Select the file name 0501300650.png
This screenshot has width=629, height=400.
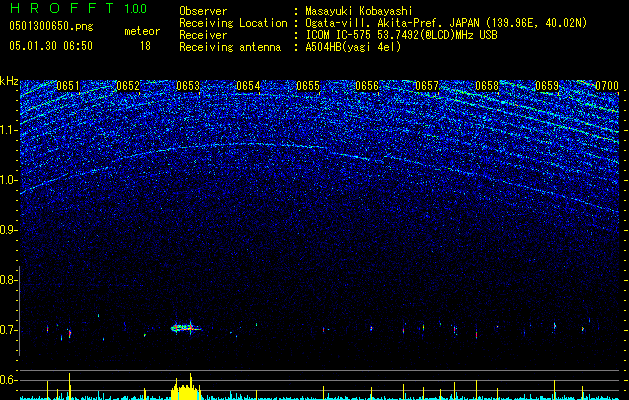pyautogui.click(x=51, y=26)
